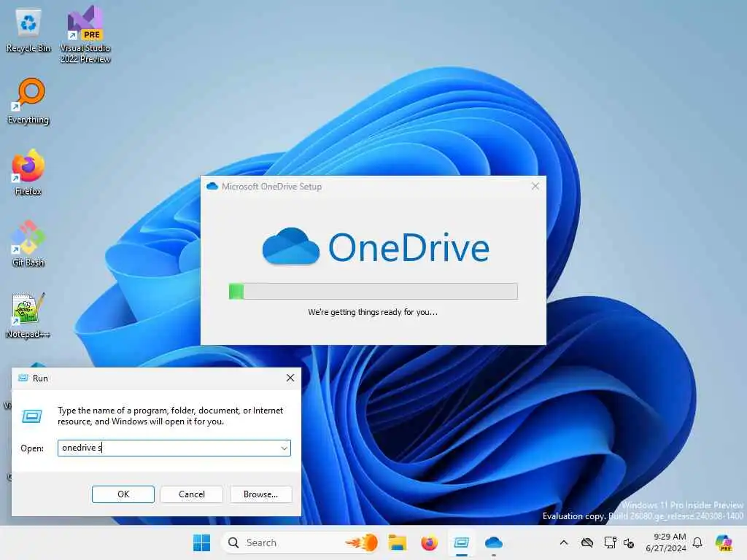The height and width of the screenshot is (560, 747).
Task: Click Cancel in the Run dialog
Action: coord(192,494)
